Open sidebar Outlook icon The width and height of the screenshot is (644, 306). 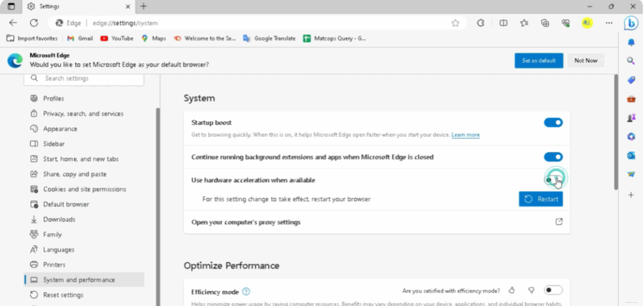[x=631, y=156]
